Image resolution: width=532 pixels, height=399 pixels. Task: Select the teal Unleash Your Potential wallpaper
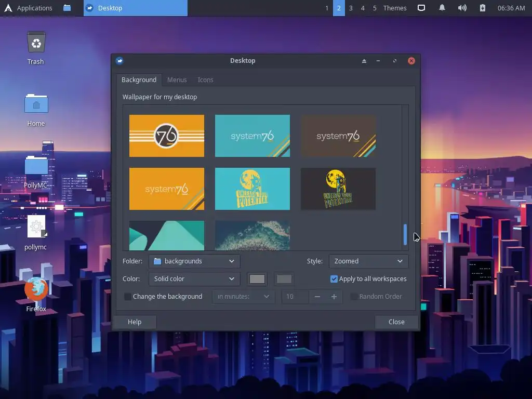pyautogui.click(x=252, y=189)
